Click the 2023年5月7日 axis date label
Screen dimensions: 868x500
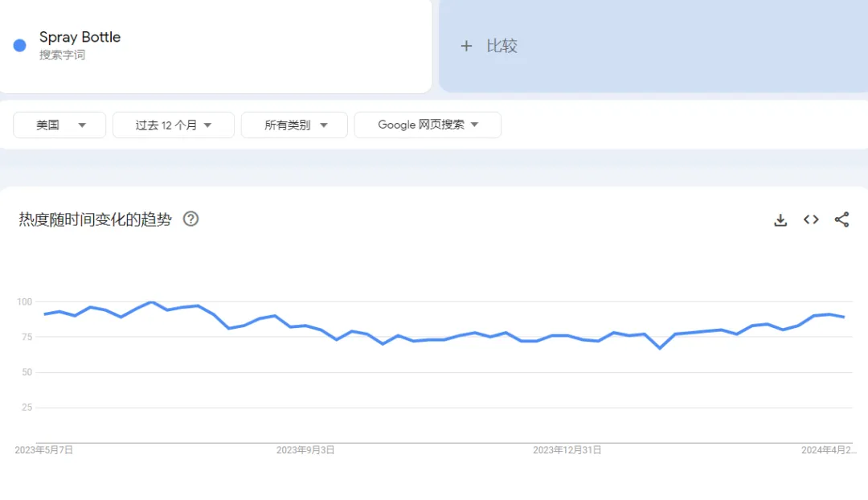tap(43, 450)
